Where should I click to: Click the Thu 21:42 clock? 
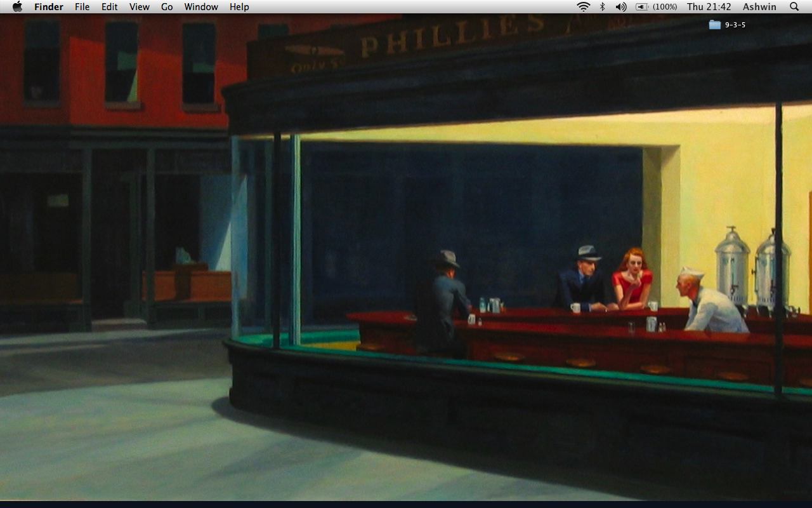pos(709,7)
